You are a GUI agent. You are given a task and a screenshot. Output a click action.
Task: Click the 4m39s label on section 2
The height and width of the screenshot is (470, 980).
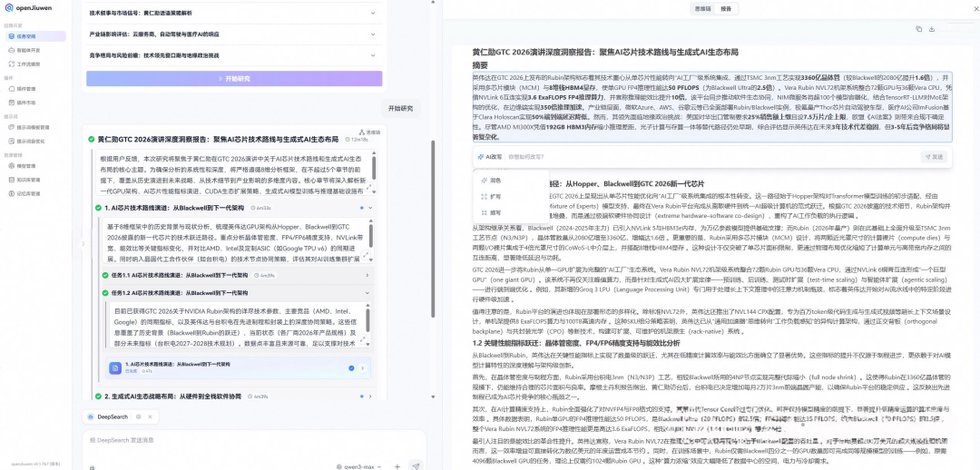click(259, 397)
